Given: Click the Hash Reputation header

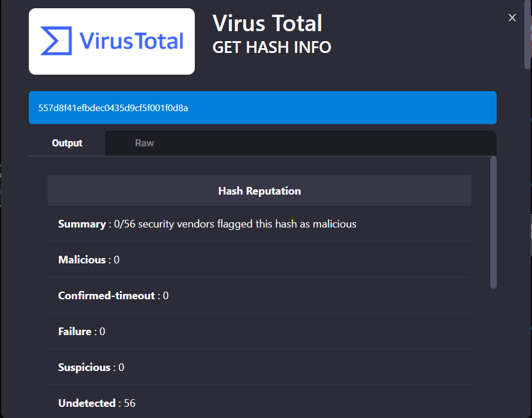Looking at the screenshot, I should tap(259, 190).
